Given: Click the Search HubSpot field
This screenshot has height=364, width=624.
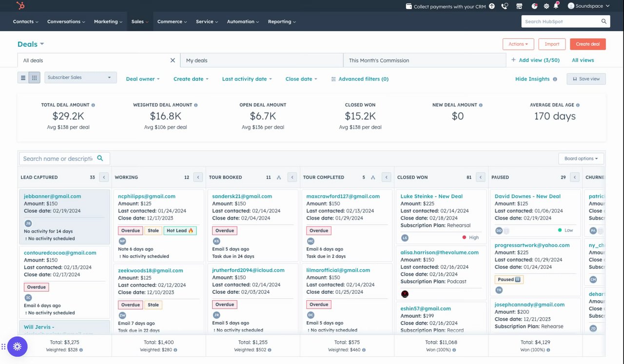Looking at the screenshot, I should coord(561,21).
